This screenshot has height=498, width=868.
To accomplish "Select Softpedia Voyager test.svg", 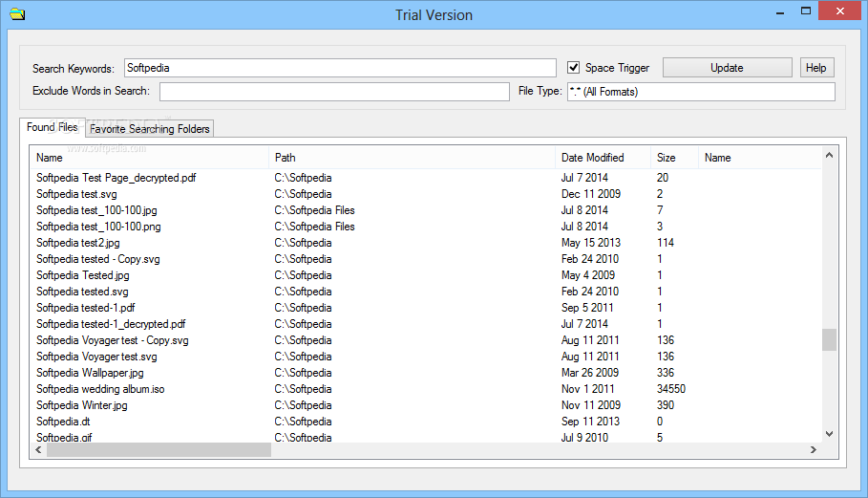I will pyautogui.click(x=96, y=357).
